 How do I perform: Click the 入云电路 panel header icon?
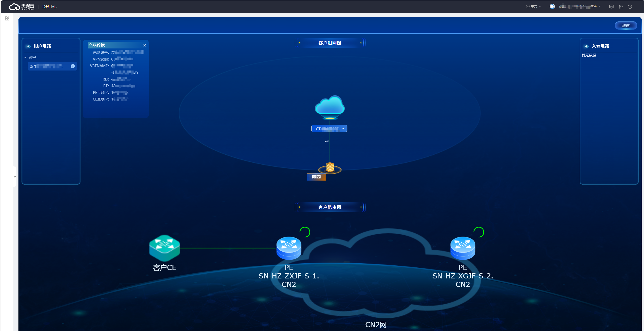pos(587,46)
